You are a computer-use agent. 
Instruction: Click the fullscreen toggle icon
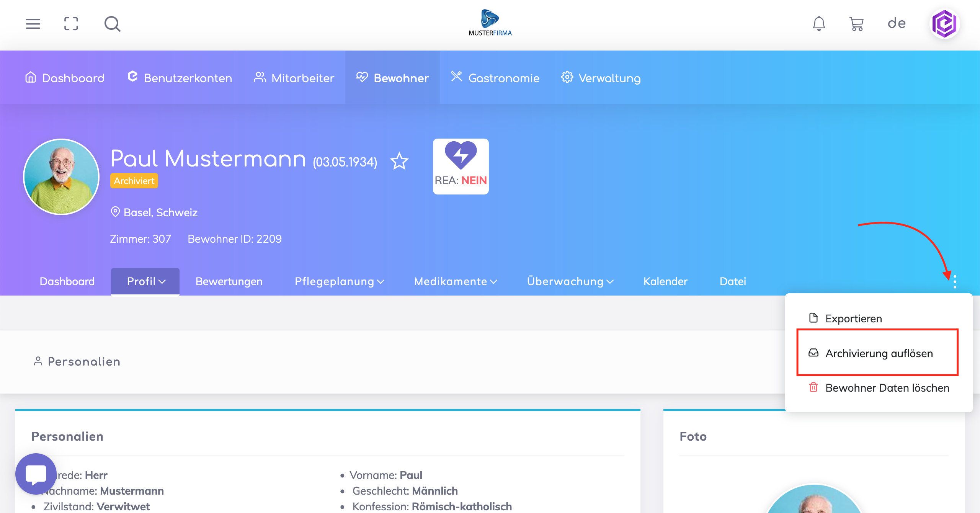(x=71, y=24)
